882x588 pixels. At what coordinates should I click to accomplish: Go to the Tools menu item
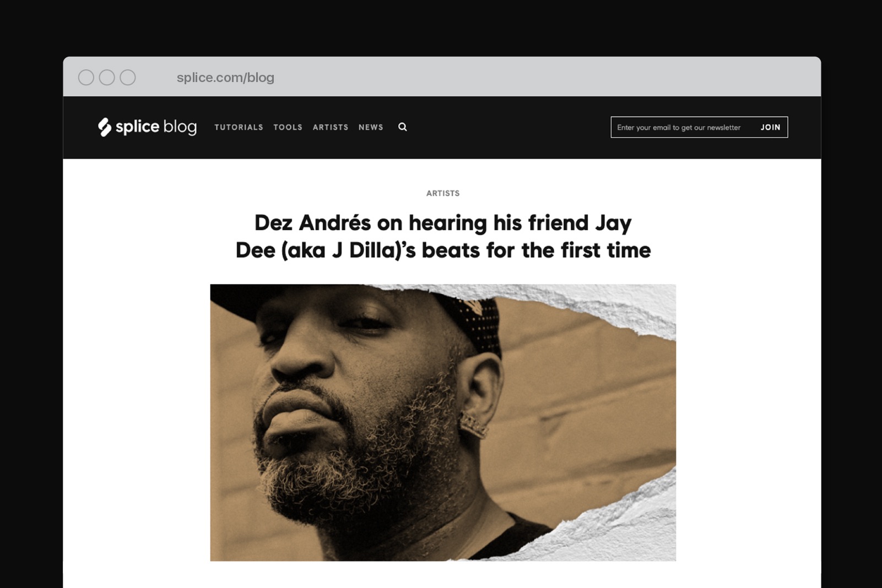(288, 127)
